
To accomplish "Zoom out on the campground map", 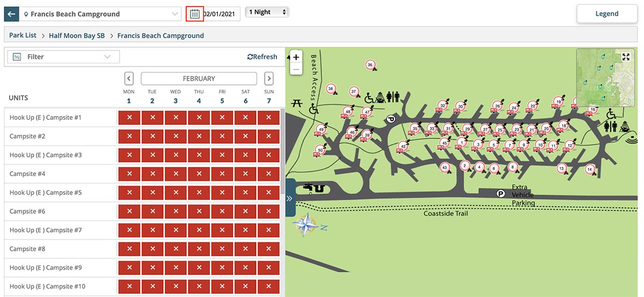I will pos(296,70).
